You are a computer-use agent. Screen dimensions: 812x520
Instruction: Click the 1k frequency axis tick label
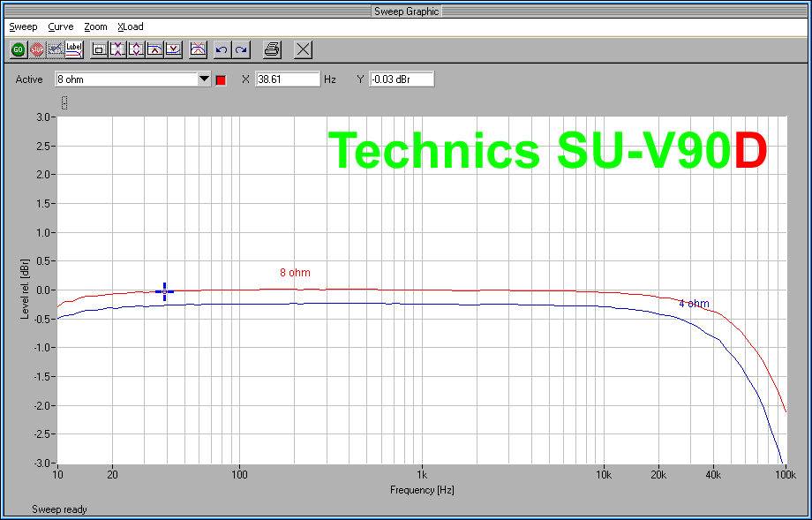422,475
